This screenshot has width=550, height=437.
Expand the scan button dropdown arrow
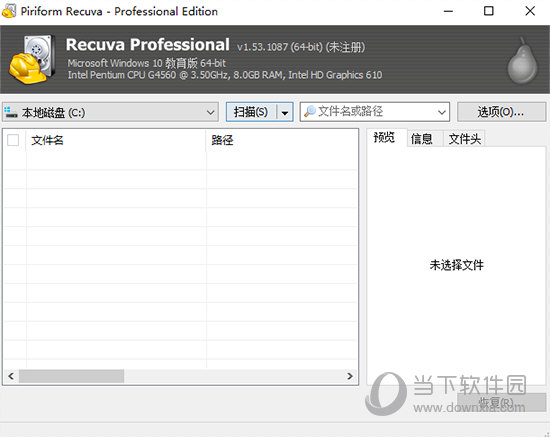(285, 112)
